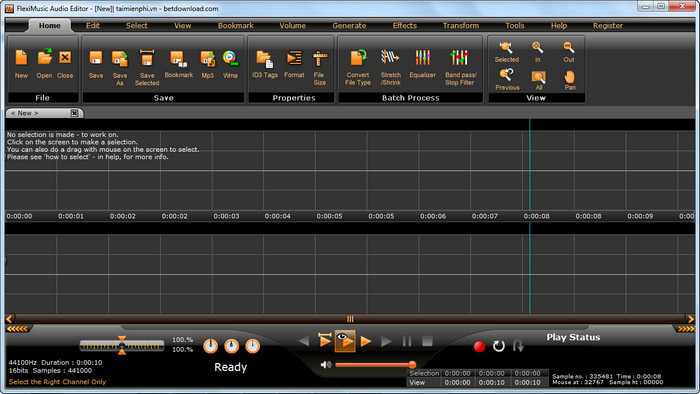Click the orange Play button
The width and height of the screenshot is (700, 394).
point(366,342)
